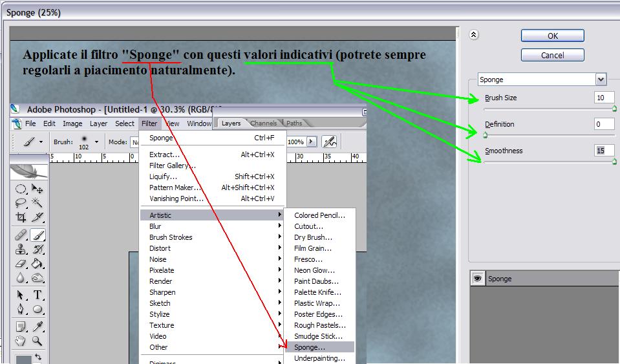Open the Sponge filter type dropdown
620x364 pixels.
pyautogui.click(x=601, y=80)
